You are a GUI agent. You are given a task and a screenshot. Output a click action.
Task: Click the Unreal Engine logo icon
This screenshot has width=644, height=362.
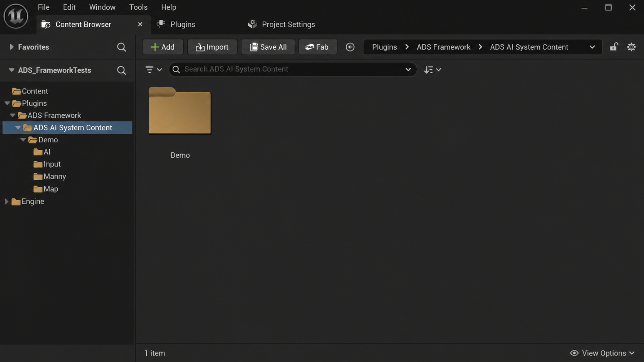[x=16, y=16]
